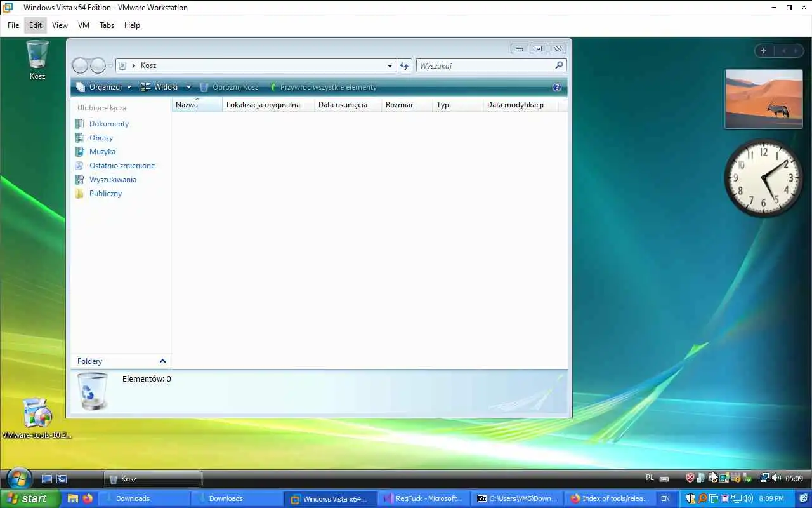The height and width of the screenshot is (508, 812).
Task: Click the host EN language indicator
Action: coord(665,498)
